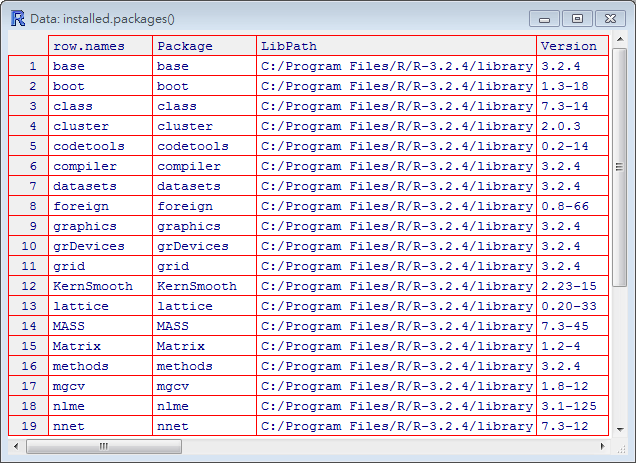Select 'cluster' in Package column
This screenshot has height=463, width=636.
204,126
